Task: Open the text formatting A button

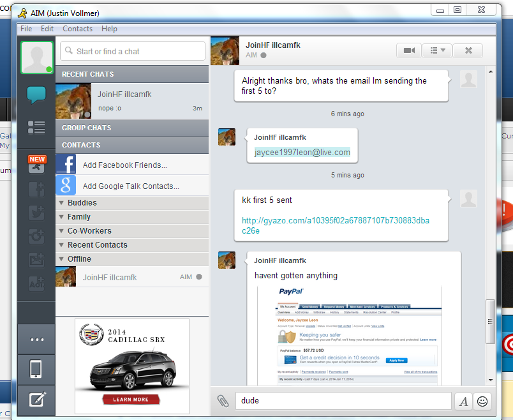Action: coord(463,401)
